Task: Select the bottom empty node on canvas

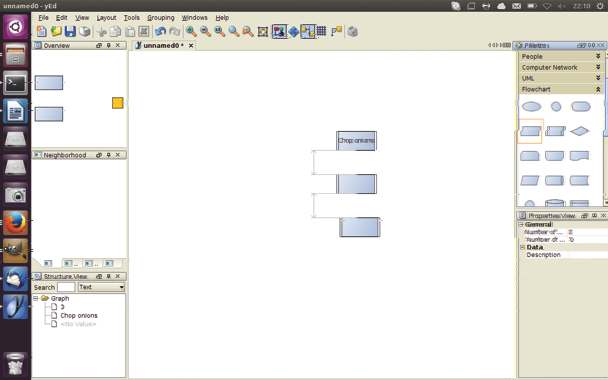Action: pyautogui.click(x=360, y=227)
